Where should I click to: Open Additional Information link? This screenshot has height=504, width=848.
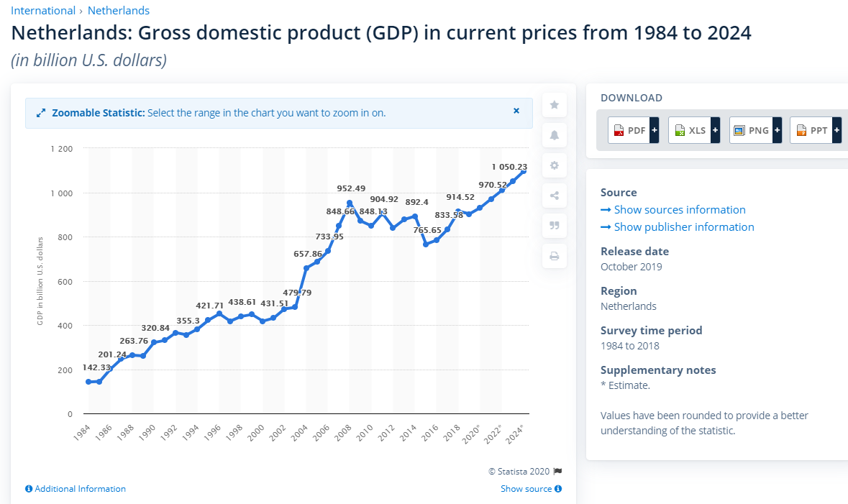pos(76,489)
